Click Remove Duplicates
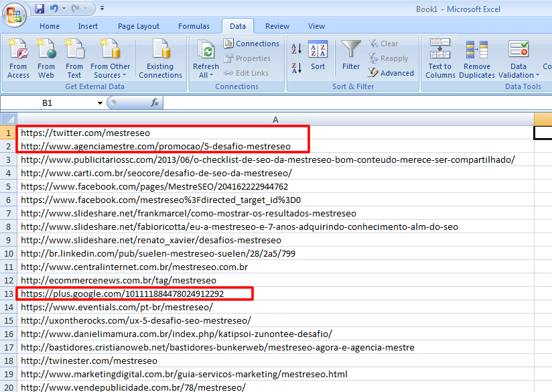 (477, 58)
